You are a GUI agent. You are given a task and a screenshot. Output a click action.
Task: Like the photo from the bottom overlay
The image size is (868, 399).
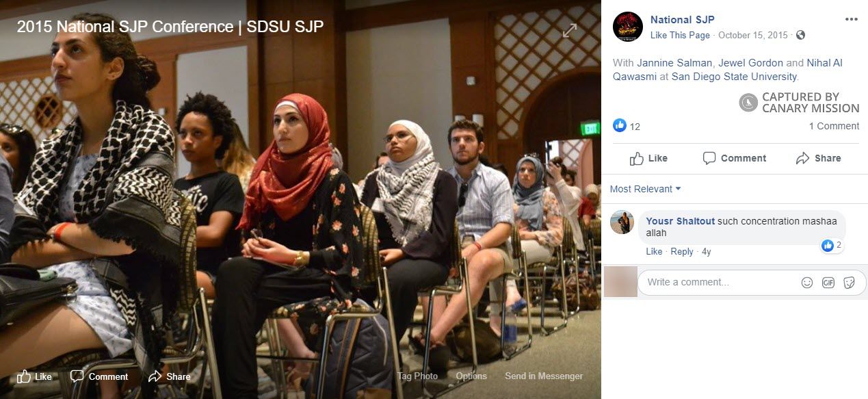pyautogui.click(x=34, y=376)
